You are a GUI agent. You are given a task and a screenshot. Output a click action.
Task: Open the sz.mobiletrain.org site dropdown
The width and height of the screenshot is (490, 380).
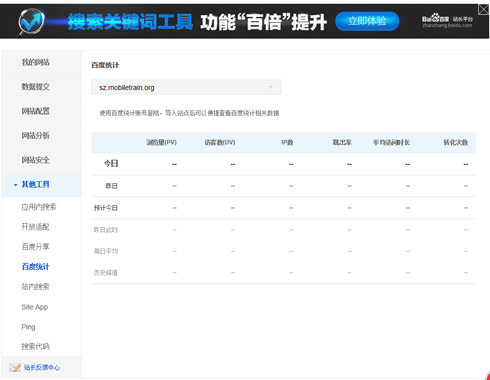pyautogui.click(x=186, y=87)
